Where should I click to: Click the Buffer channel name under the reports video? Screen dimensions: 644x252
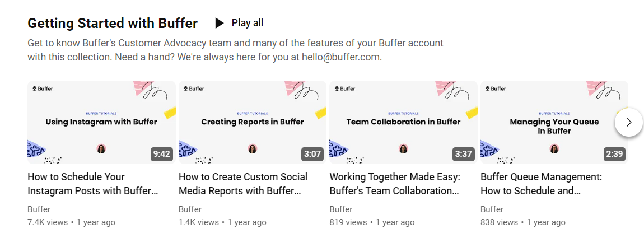(190, 209)
